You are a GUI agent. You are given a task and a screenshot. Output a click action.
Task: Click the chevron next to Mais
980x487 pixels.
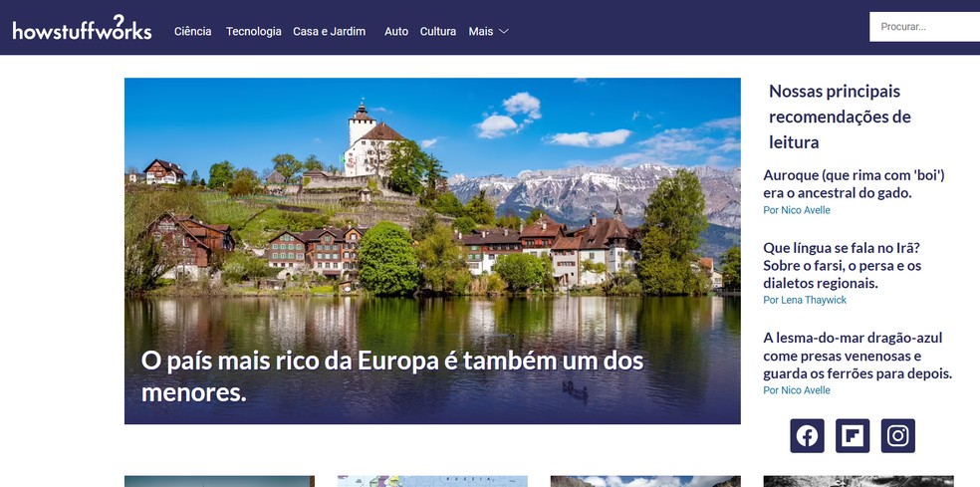(504, 31)
